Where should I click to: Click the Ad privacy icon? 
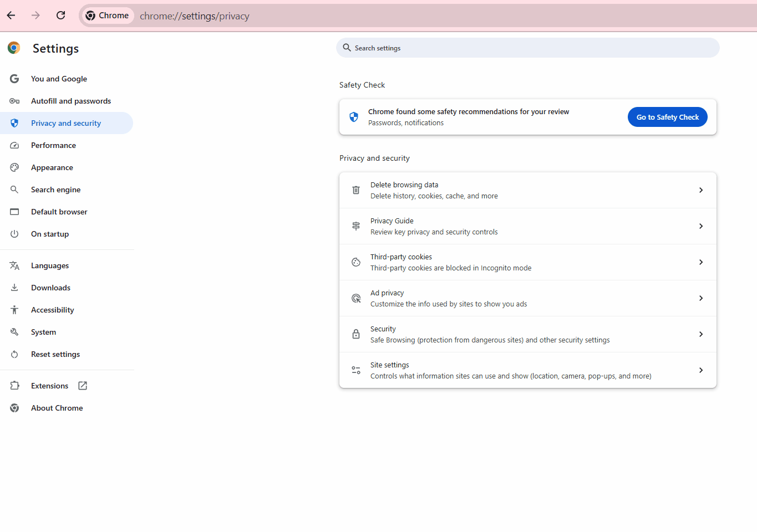[356, 298]
